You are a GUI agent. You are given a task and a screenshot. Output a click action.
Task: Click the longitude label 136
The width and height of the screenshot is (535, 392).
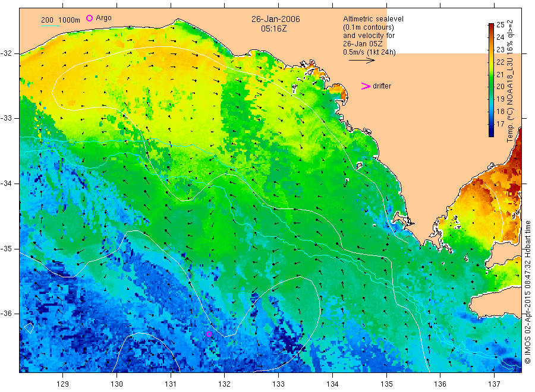440,384
